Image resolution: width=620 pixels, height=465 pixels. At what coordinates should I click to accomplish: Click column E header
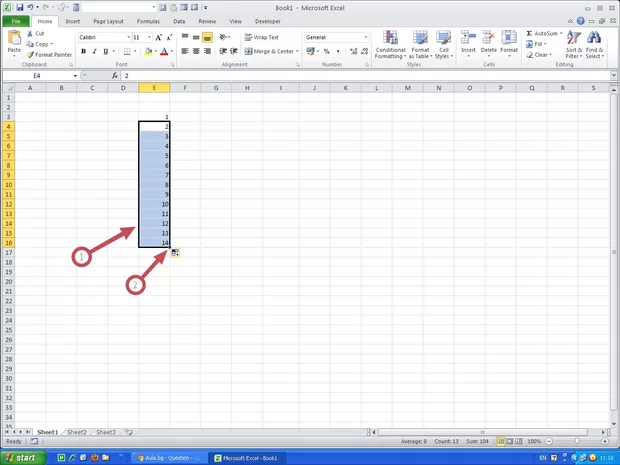pos(154,88)
